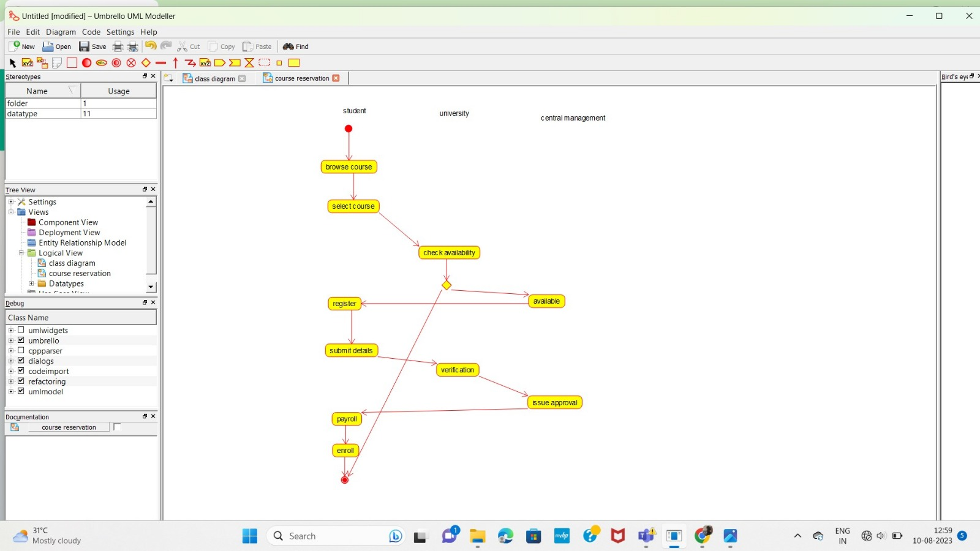This screenshot has height=551, width=980.
Task: Sort stereotypes by Usage column header
Action: 119,91
